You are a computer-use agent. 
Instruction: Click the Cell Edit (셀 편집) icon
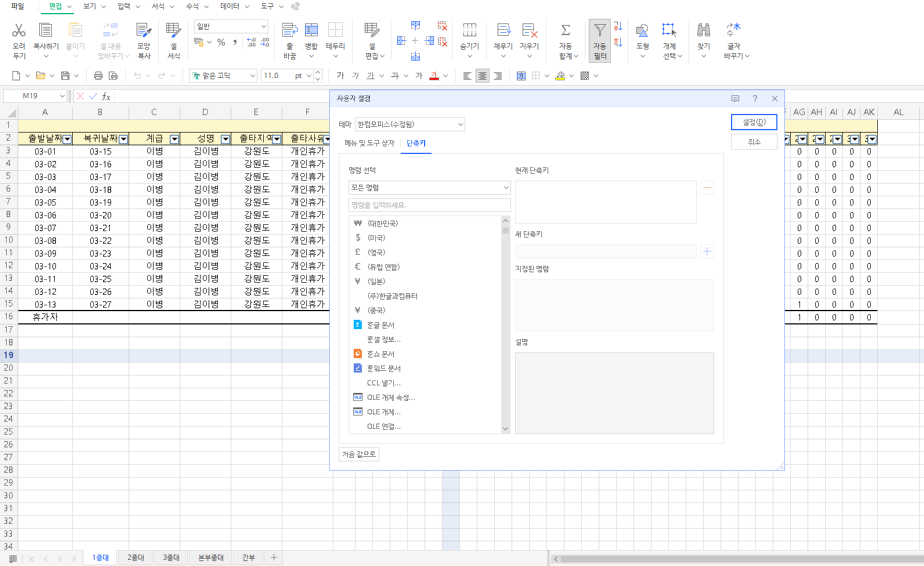coord(372,30)
